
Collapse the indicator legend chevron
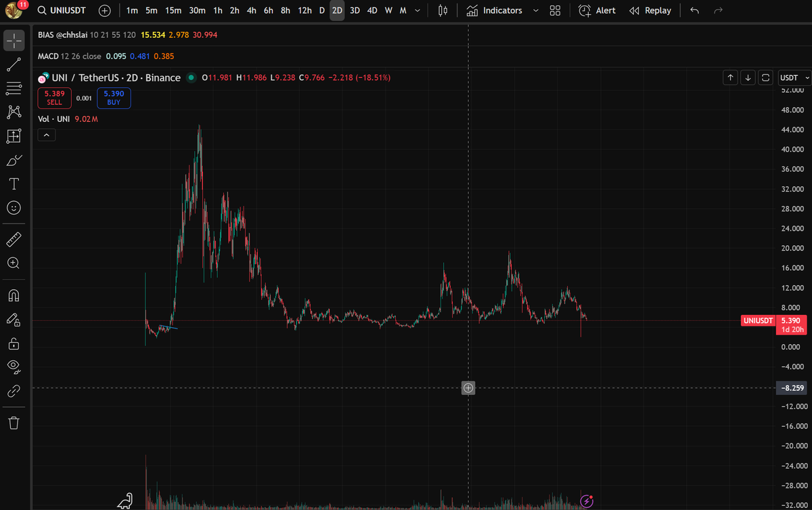coord(47,135)
